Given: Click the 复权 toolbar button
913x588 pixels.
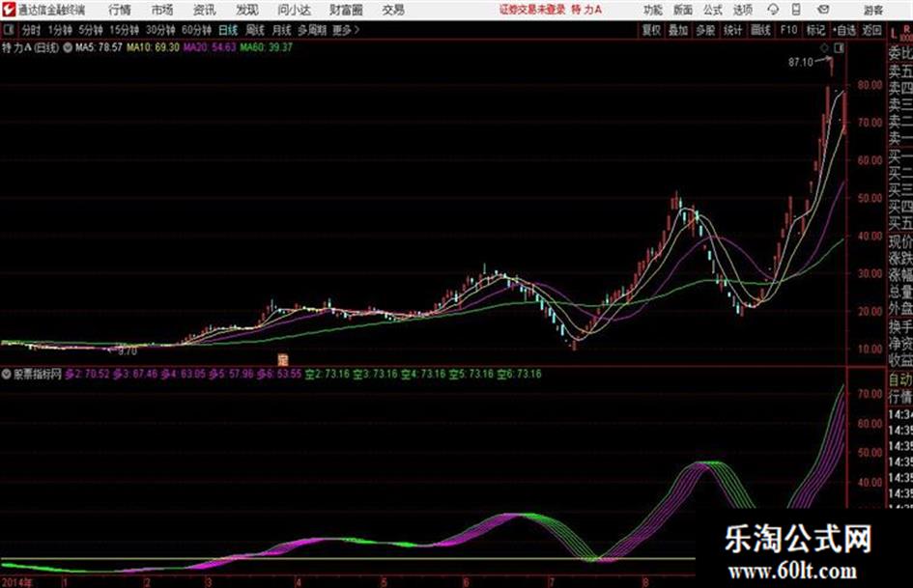Looking at the screenshot, I should pyautogui.click(x=651, y=30).
